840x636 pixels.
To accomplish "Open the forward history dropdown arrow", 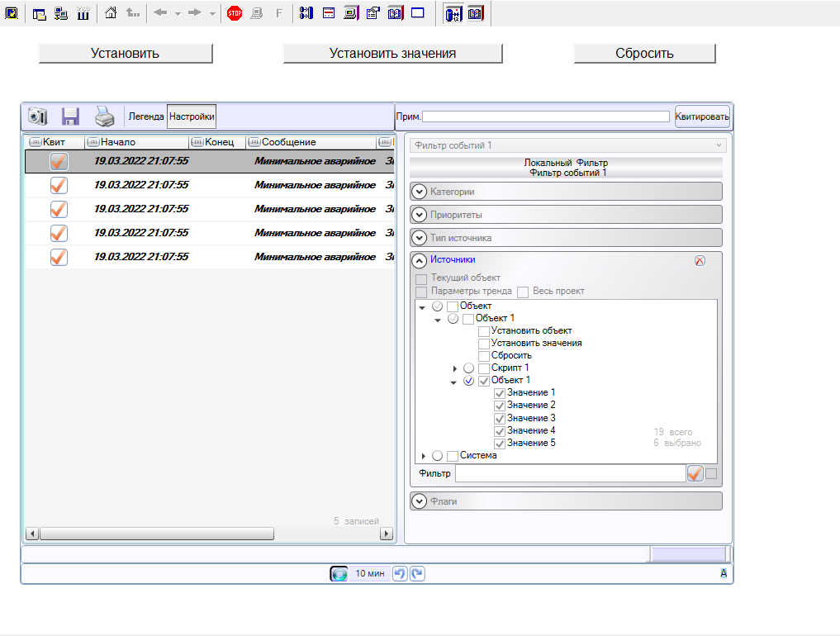I will coord(212,14).
